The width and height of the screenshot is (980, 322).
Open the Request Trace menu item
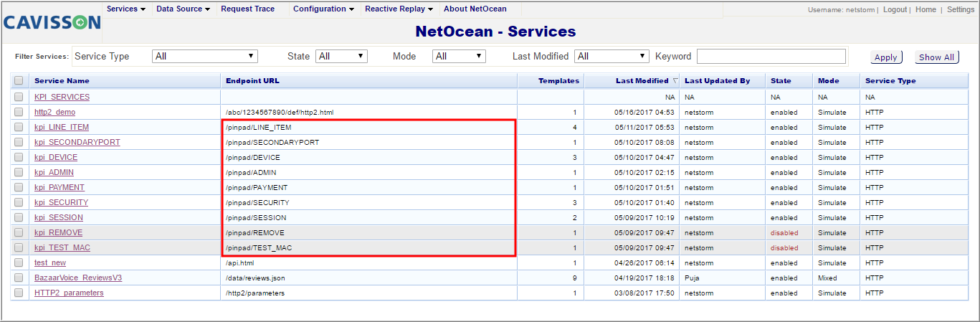(247, 9)
